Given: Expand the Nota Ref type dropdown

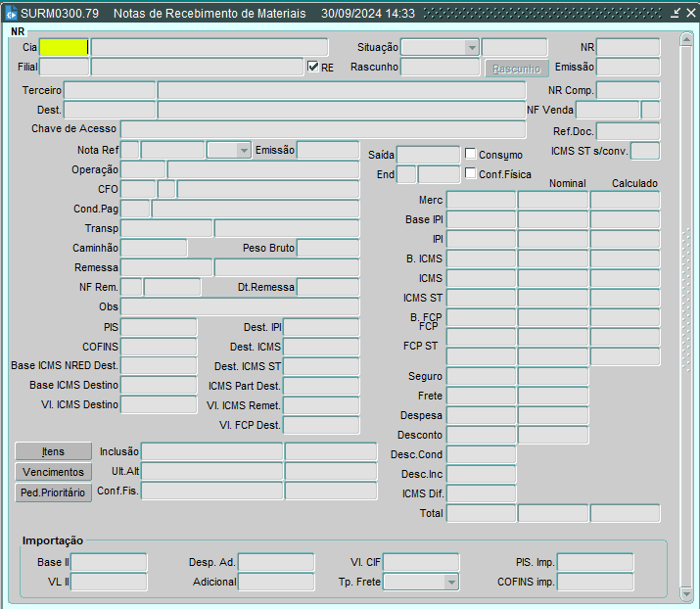Looking at the screenshot, I should [243, 151].
